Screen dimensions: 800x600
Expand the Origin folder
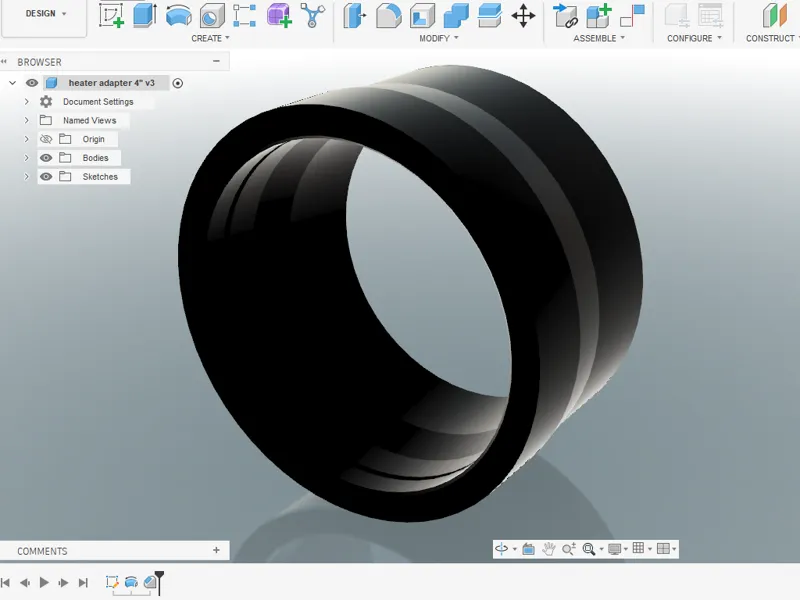click(x=27, y=139)
